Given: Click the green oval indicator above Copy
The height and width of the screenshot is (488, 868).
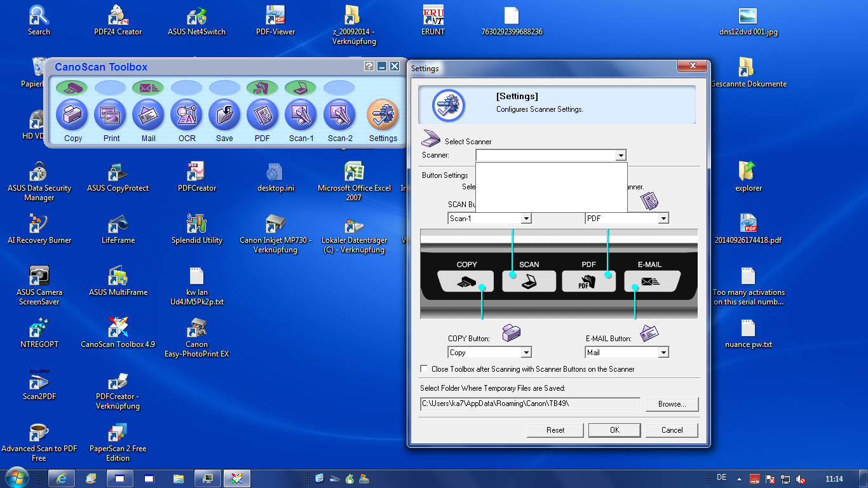Looking at the screenshot, I should tap(72, 88).
